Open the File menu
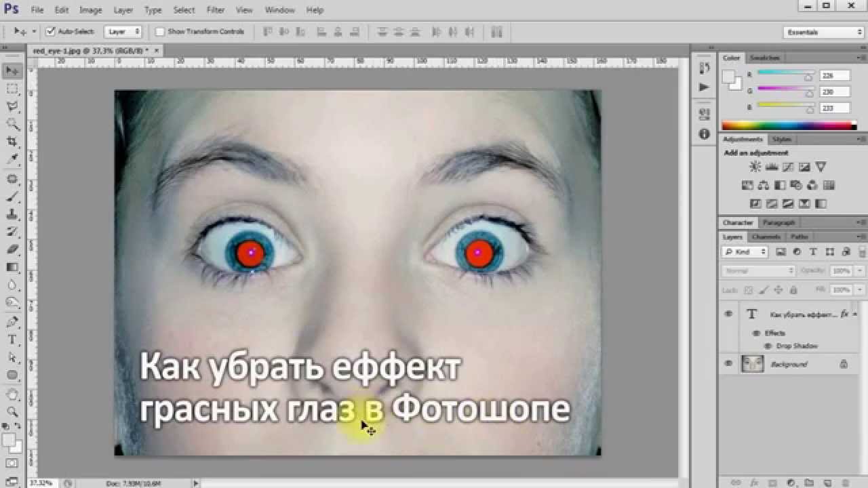 37,10
